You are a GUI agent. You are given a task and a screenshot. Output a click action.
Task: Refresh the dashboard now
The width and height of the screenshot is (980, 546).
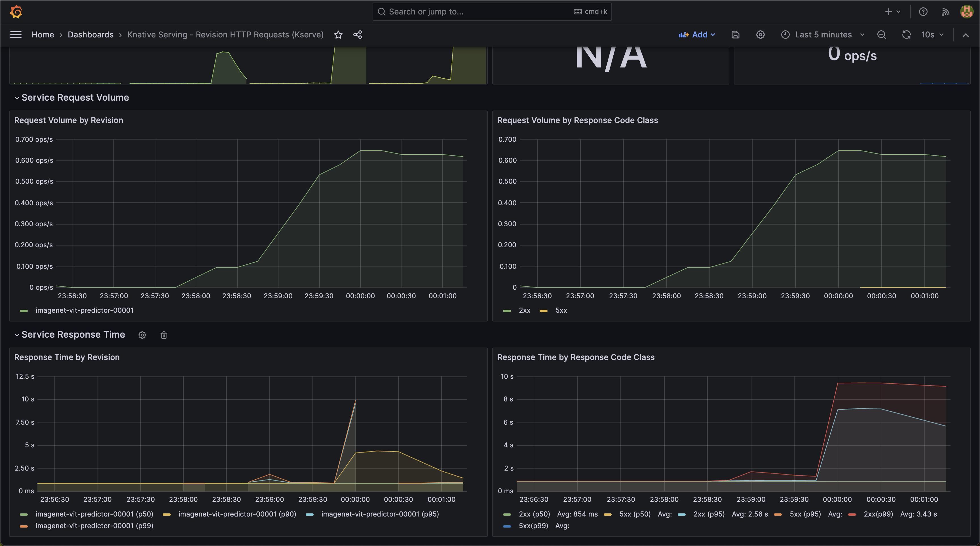pos(906,35)
